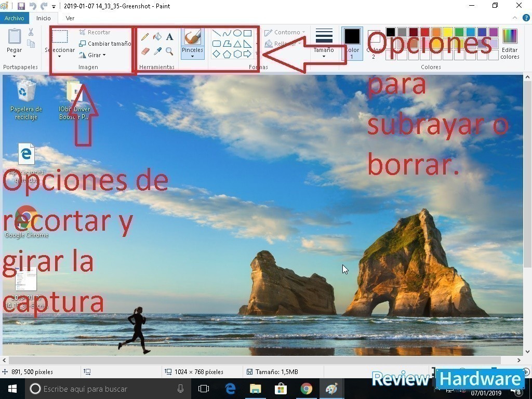532x399 pixels.
Task: Expand the Pegar dropdown arrow
Action: click(x=14, y=56)
